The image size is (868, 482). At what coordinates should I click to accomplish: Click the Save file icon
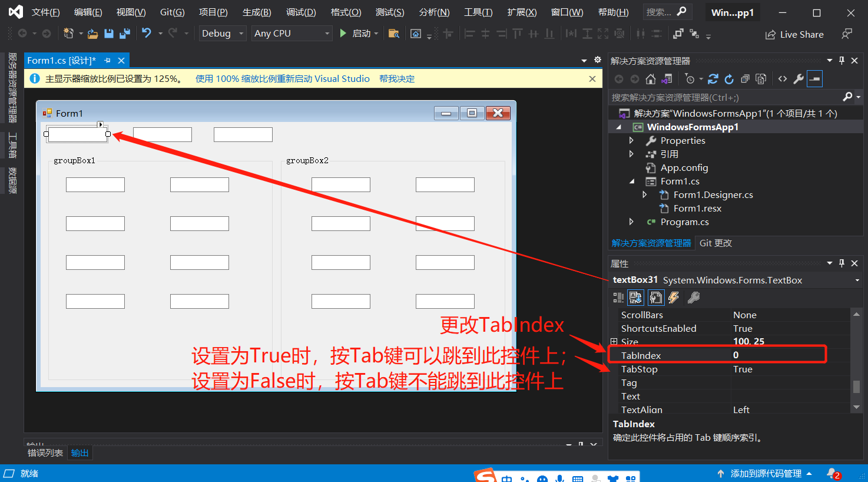pyautogui.click(x=108, y=34)
